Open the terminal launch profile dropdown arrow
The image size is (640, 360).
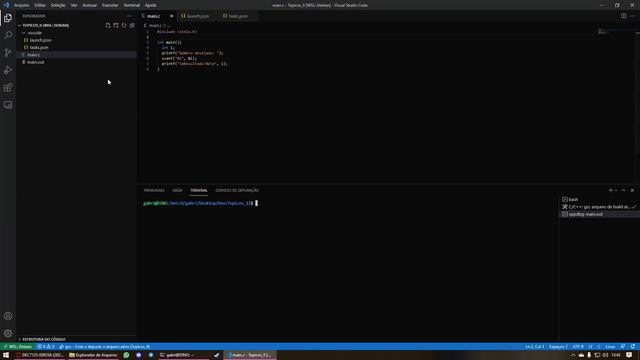(x=616, y=190)
